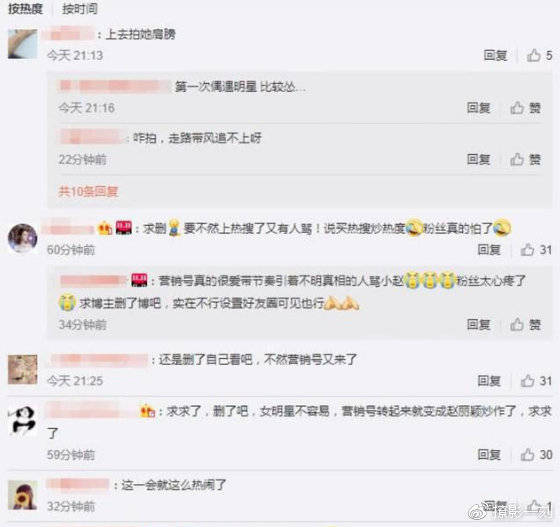Screen dimensions: 560x527
Task: Reply to the 第一次偶遇明星 comment
Action: [479, 107]
